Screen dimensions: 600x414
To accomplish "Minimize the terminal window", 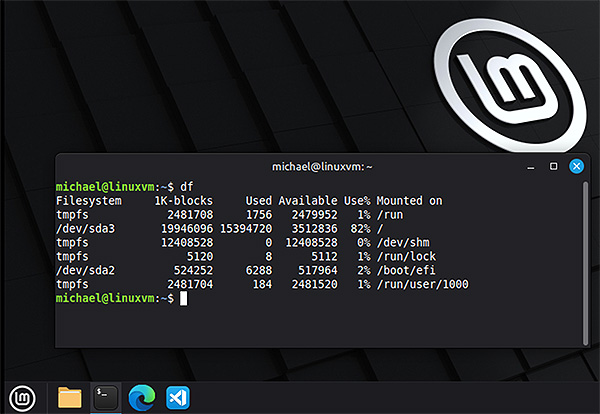I will [x=530, y=167].
